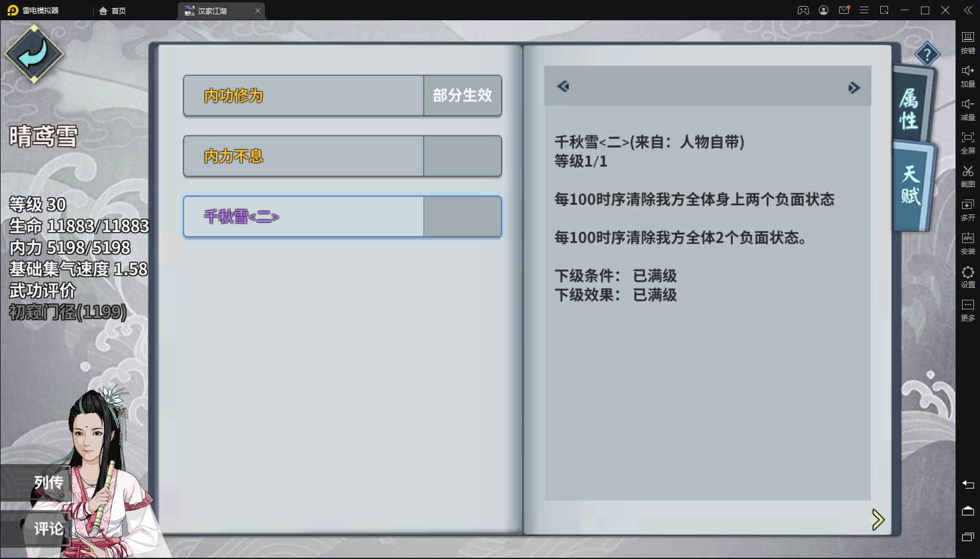Viewport: 980px width, 559px height.
Task: Select the 内功修为 talent entry
Action: 343,96
